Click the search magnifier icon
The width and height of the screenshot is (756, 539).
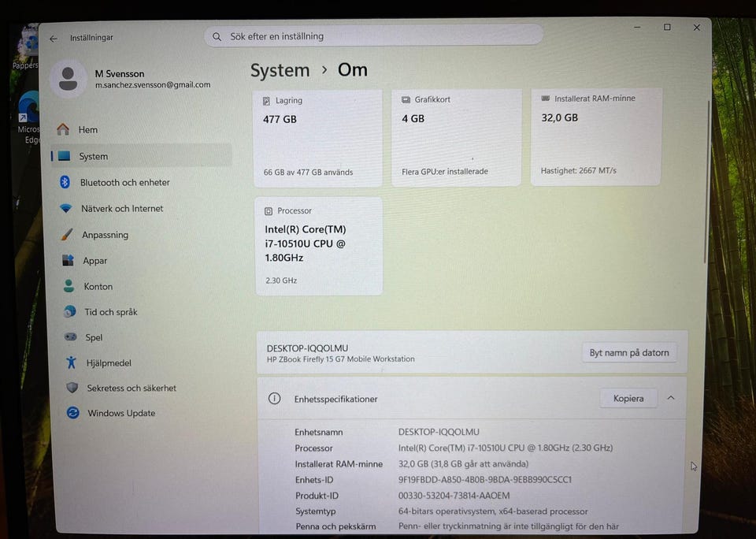pos(217,37)
